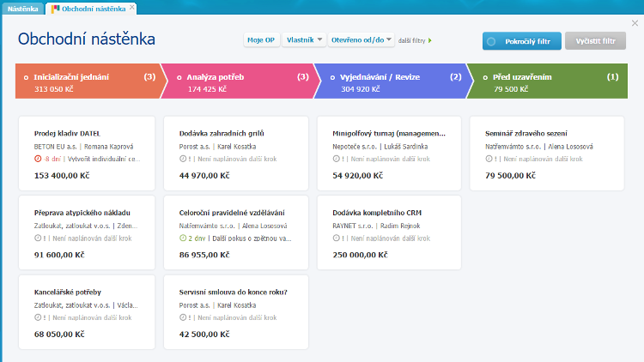Click the 79 500,00 Kč amount

pos(511,176)
